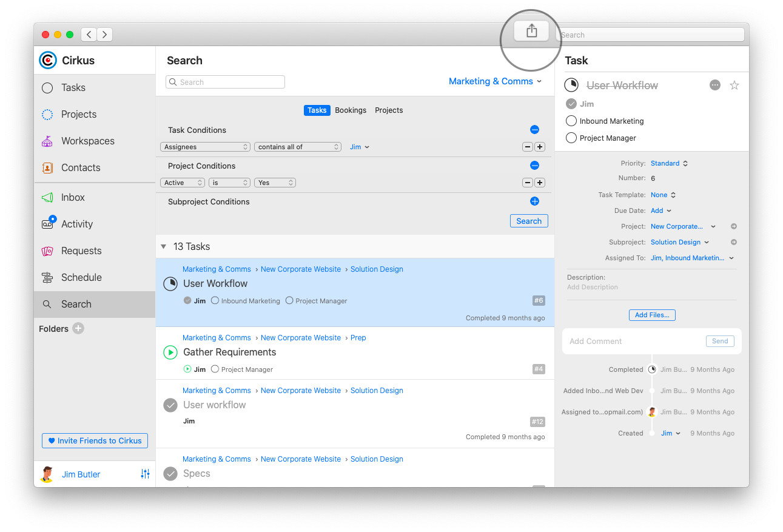Add a Subproject Condition with blue plus
The image size is (783, 532).
[534, 201]
